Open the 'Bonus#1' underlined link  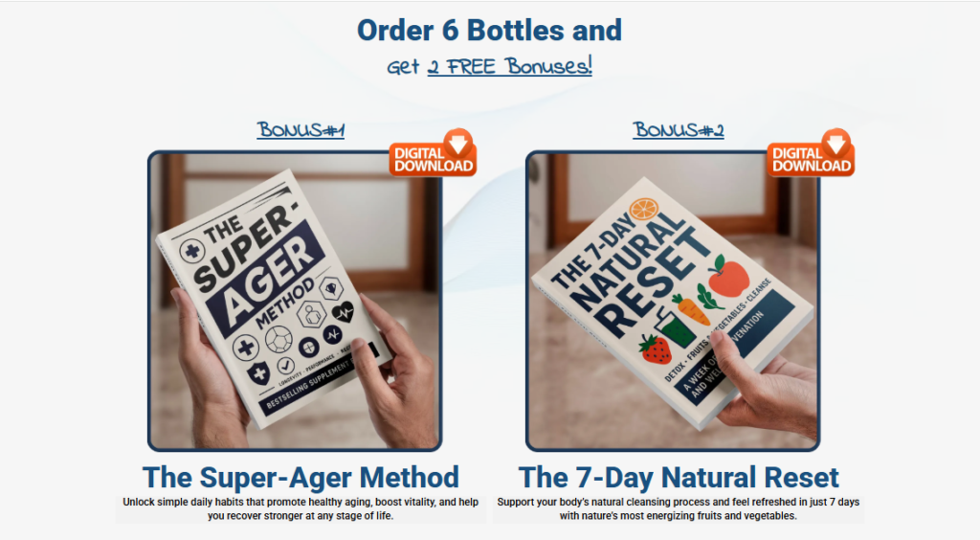point(301,130)
